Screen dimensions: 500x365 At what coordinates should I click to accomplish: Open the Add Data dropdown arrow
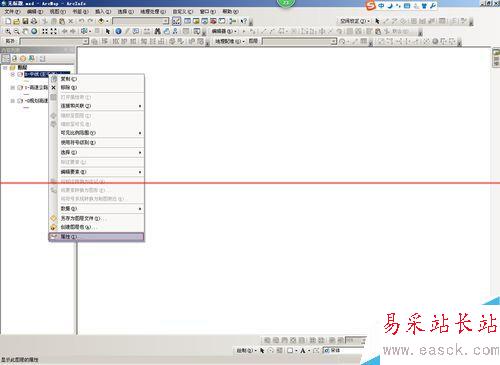click(x=107, y=21)
